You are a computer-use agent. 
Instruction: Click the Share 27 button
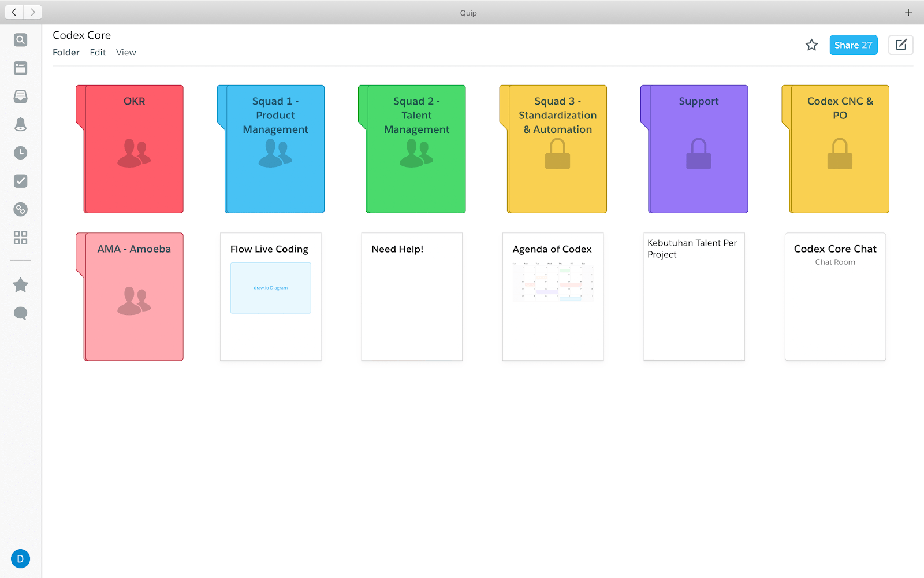click(x=854, y=45)
